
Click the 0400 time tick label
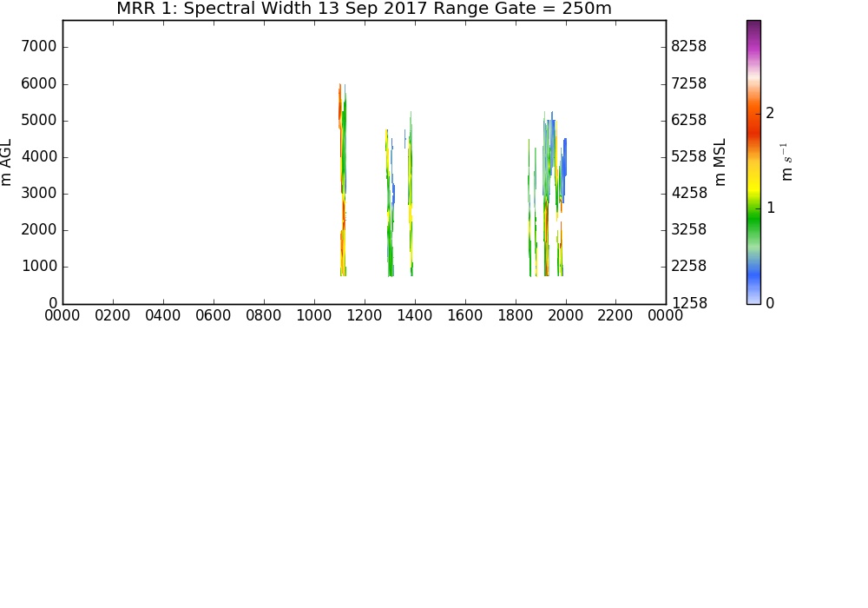[x=163, y=315]
